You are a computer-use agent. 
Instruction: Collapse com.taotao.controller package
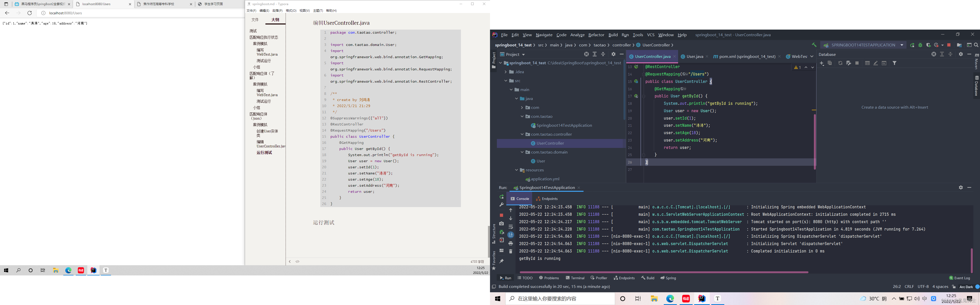[522, 134]
